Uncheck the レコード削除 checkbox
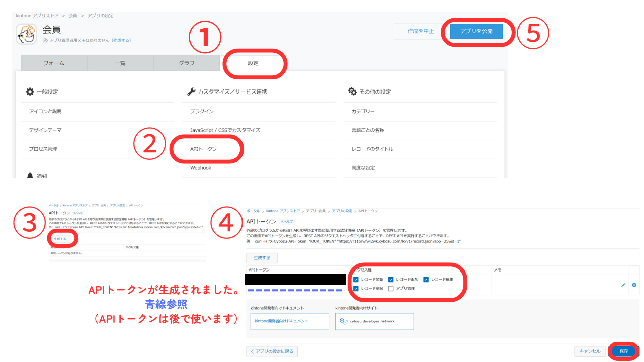The width and height of the screenshot is (644, 362). point(356,289)
